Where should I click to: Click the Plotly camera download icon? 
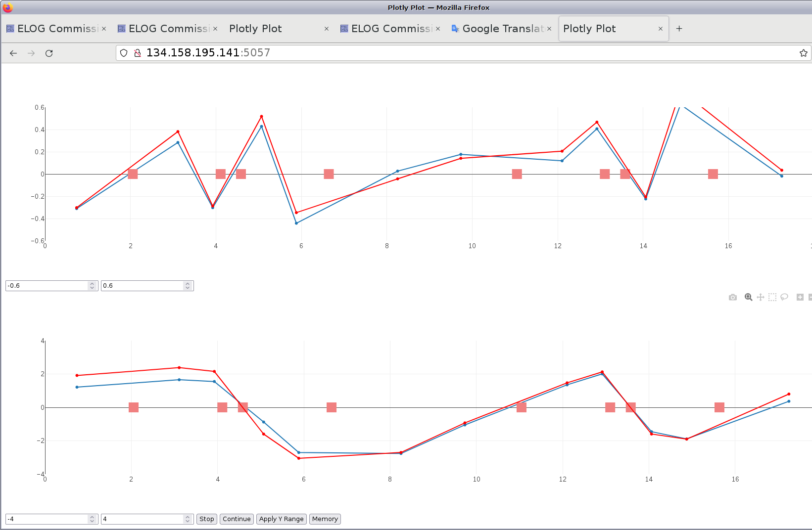[733, 297]
